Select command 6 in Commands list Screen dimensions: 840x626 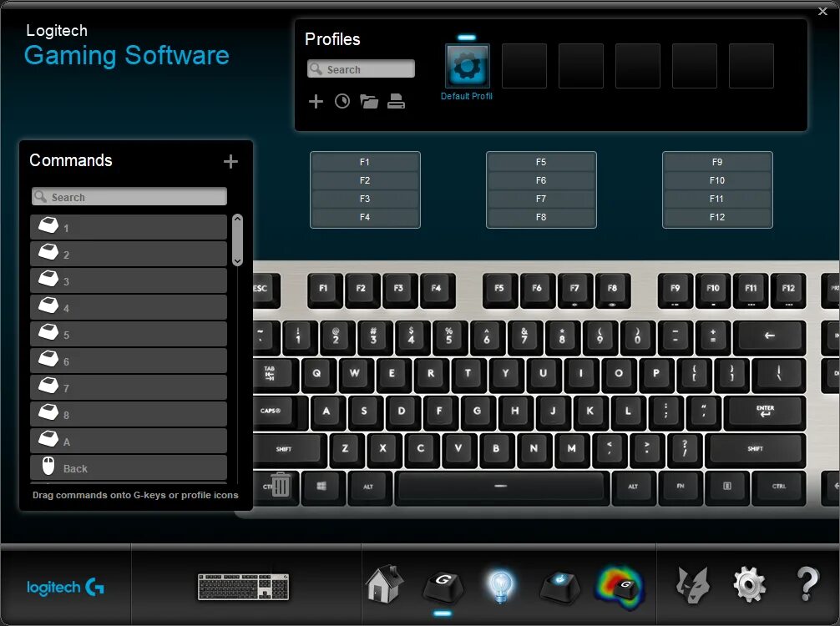(129, 361)
